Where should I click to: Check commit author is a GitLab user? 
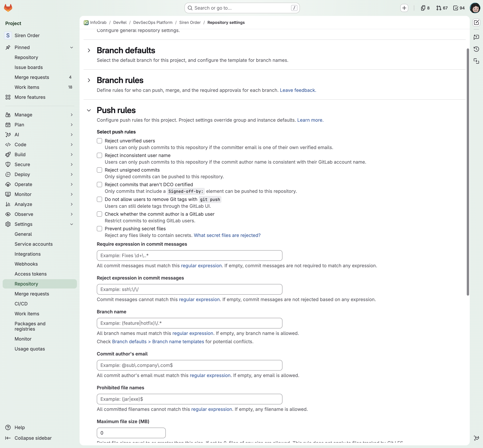click(x=99, y=214)
